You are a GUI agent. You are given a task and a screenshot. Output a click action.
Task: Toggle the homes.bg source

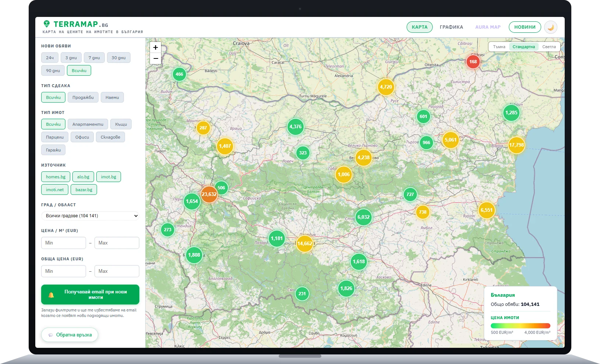pyautogui.click(x=56, y=177)
